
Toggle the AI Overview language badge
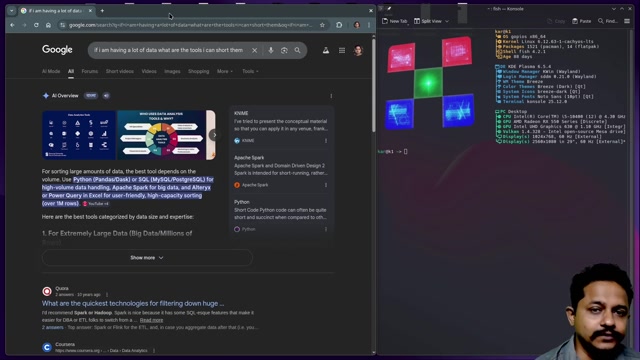click(x=91, y=96)
